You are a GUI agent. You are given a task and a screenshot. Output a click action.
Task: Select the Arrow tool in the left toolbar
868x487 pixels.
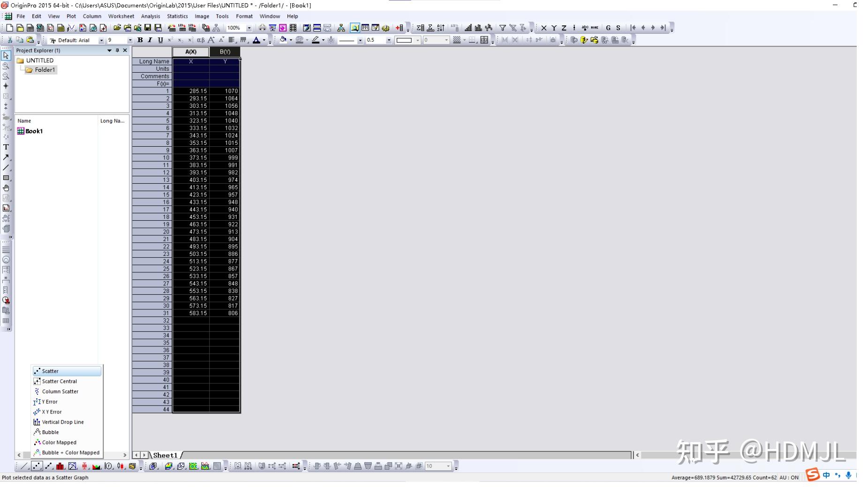pyautogui.click(x=6, y=157)
